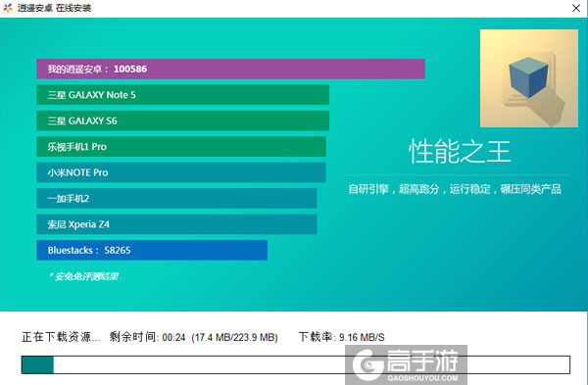Click the 我的逍遥安卓 100586 purple bar

pyautogui.click(x=230, y=69)
